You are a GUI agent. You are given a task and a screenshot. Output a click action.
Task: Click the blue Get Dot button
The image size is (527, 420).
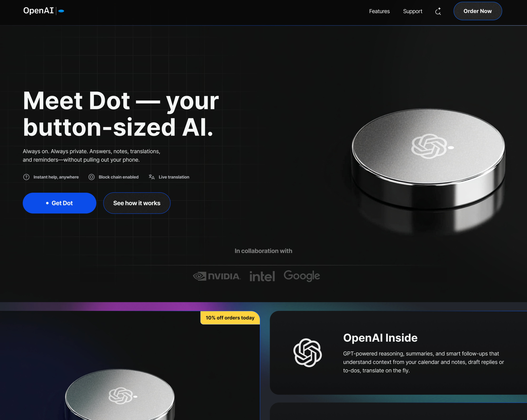pos(59,203)
